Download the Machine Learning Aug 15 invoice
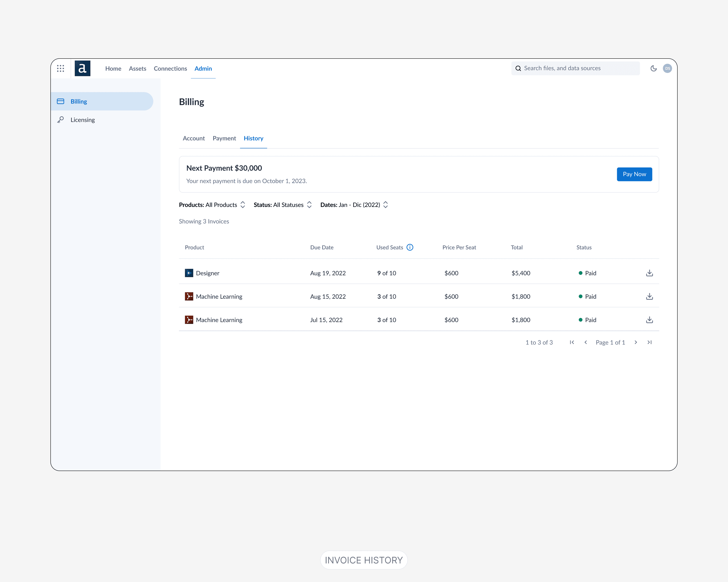The image size is (728, 582). 649,296
